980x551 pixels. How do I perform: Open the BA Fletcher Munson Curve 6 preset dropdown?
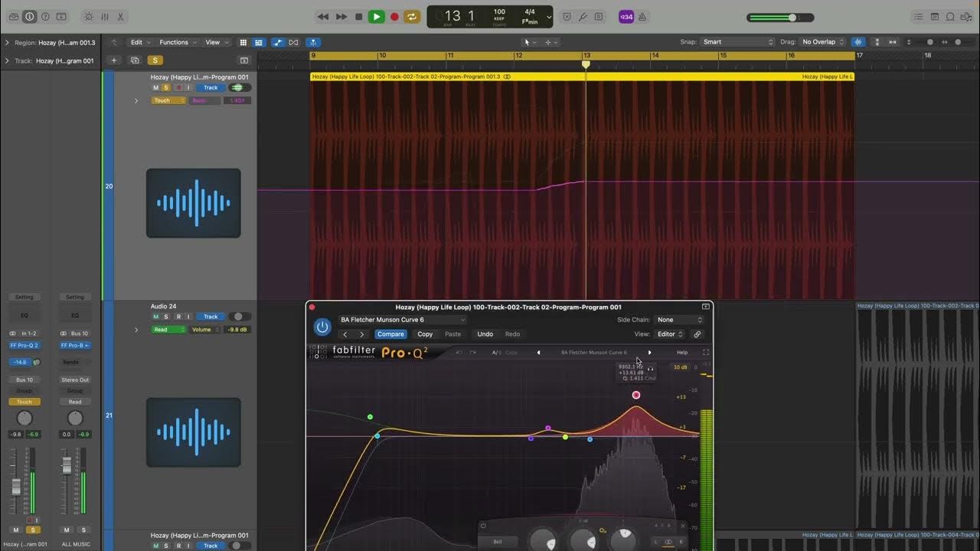402,320
